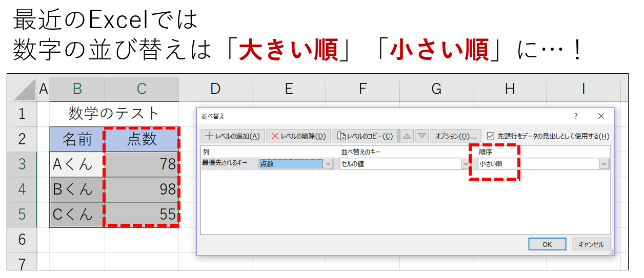The width and height of the screenshot is (644, 278).
Task: Select the row 6 header
Action: 22,239
